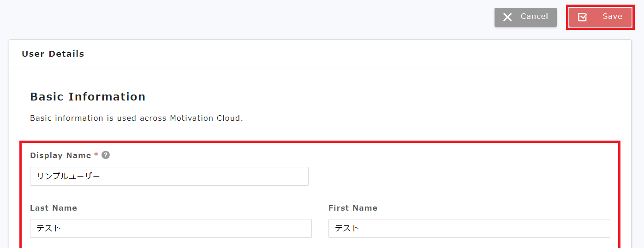
Task: Click the checkmark icon on Save button
Action: click(x=583, y=17)
